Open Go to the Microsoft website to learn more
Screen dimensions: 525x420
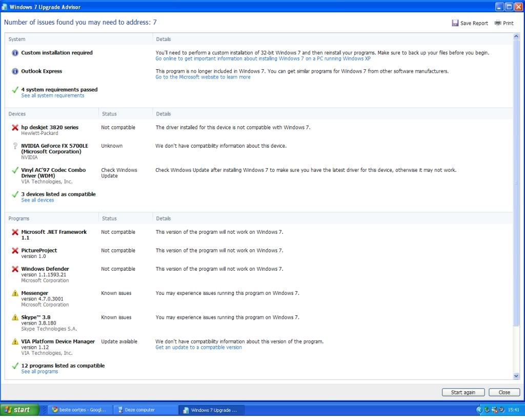(203, 77)
